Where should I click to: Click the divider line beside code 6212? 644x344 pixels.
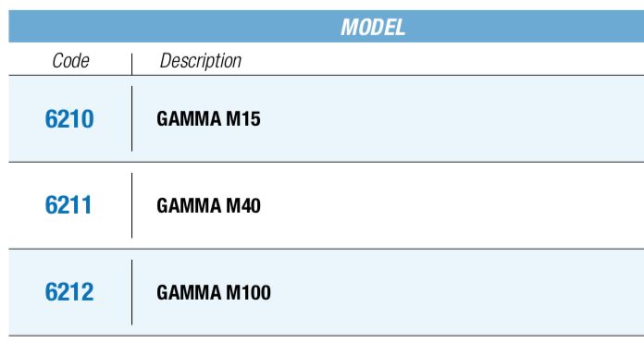pos(131,292)
